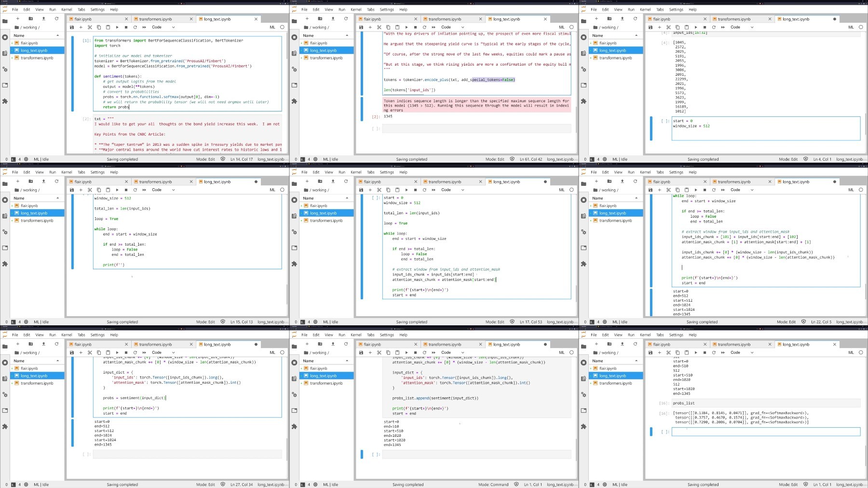Restart kernel in middle-left panel toolbar
This screenshot has width=868, height=488.
[x=135, y=190]
